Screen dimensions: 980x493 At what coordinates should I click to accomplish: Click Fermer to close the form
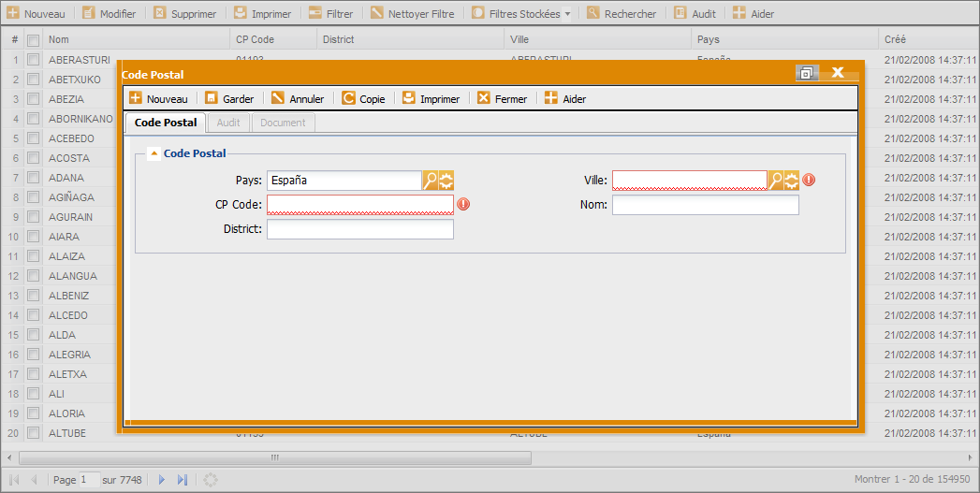[x=502, y=98]
